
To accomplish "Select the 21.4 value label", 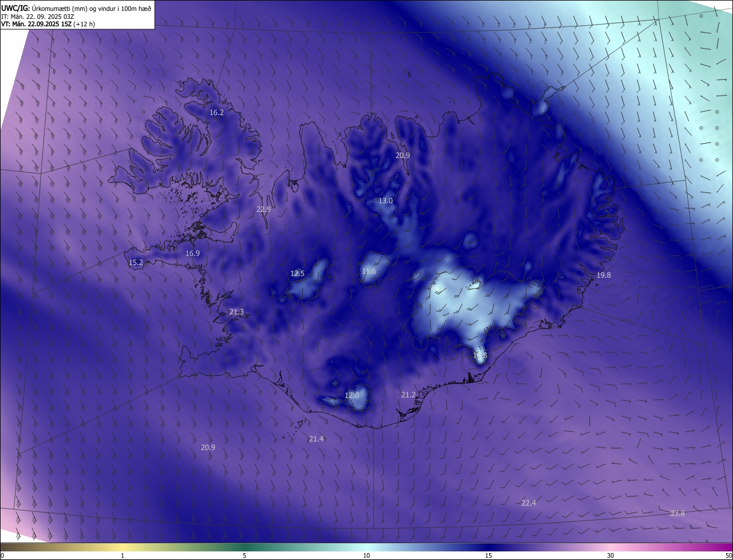I will pos(316,439).
